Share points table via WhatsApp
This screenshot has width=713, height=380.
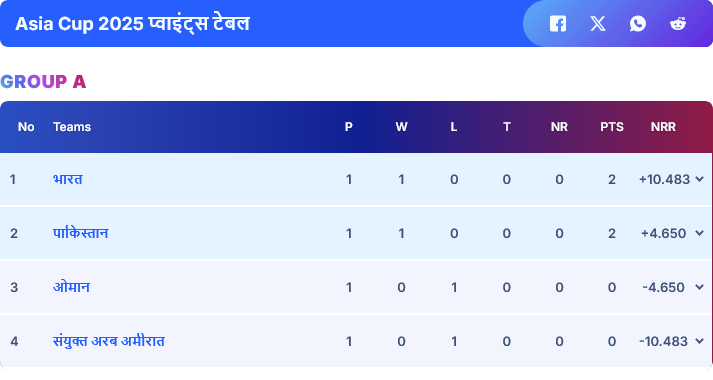point(638,24)
